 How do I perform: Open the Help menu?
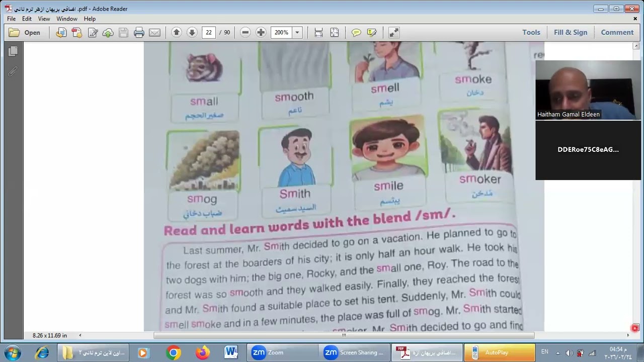(90, 19)
